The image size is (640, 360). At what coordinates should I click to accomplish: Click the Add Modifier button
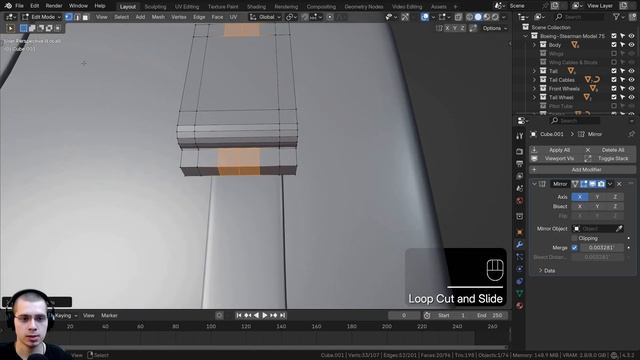(582, 169)
